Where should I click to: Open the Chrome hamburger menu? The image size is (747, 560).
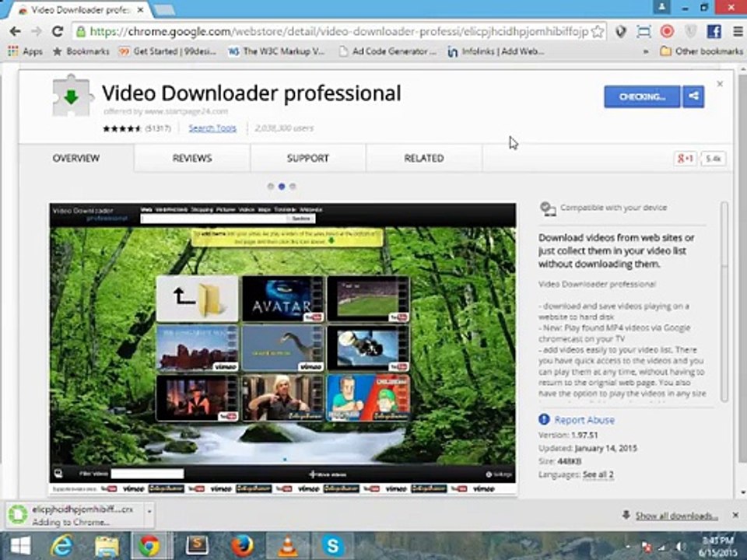pos(738,32)
